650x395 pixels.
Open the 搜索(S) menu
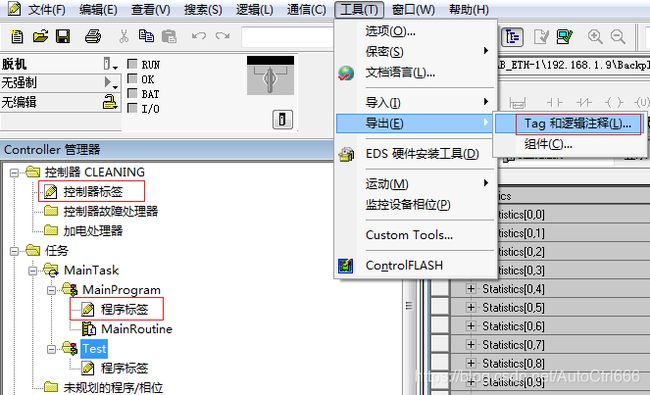(203, 10)
